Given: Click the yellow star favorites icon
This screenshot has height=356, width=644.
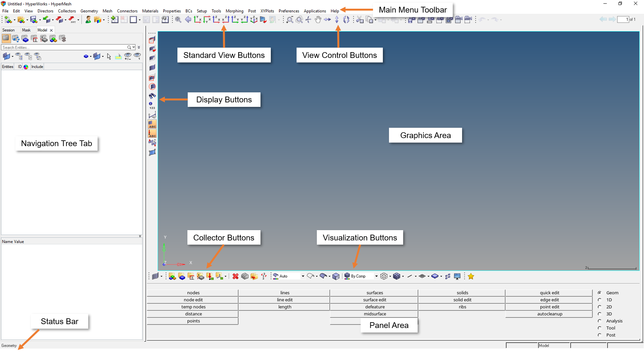Looking at the screenshot, I should (471, 276).
